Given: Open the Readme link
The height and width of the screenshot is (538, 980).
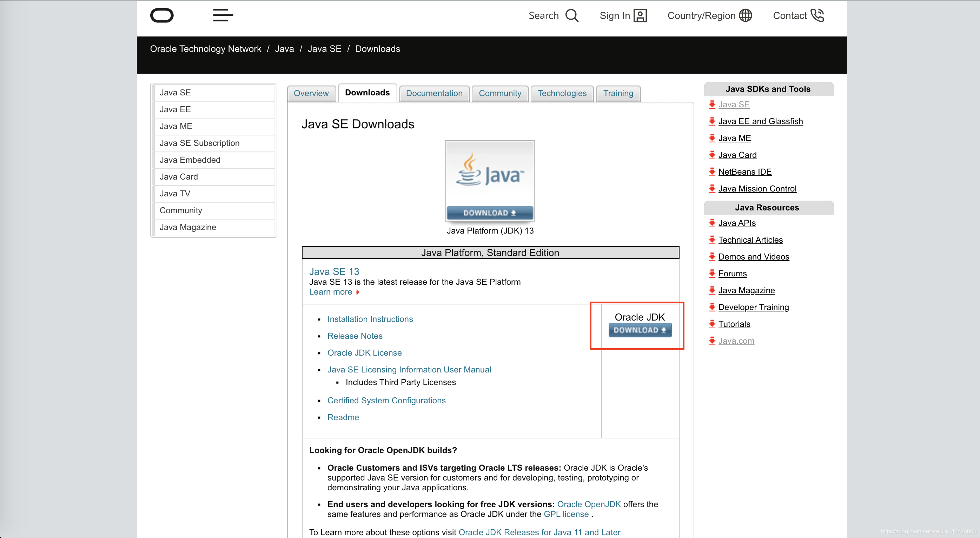Looking at the screenshot, I should click(x=343, y=417).
